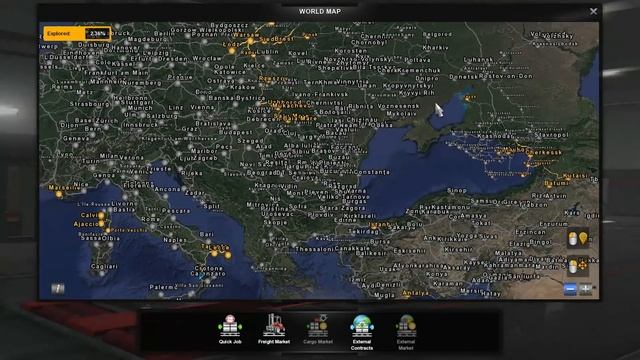Image resolution: width=640 pixels, height=360 pixels.
Task: Select Lublin on the map
Action: (267, 52)
